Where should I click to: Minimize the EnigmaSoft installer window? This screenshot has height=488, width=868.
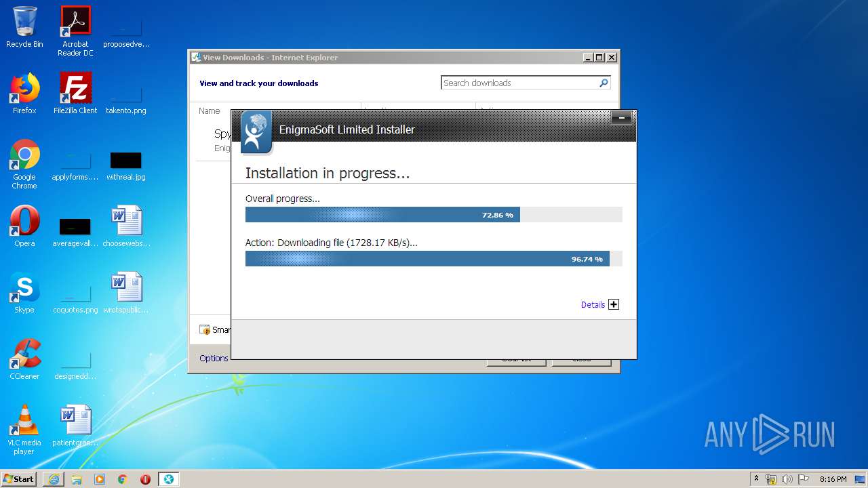pyautogui.click(x=621, y=119)
